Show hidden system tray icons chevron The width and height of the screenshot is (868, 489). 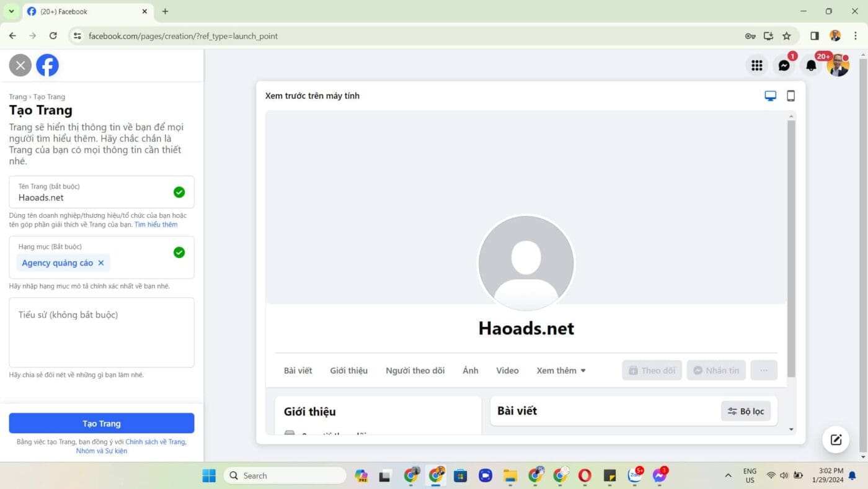point(728,475)
